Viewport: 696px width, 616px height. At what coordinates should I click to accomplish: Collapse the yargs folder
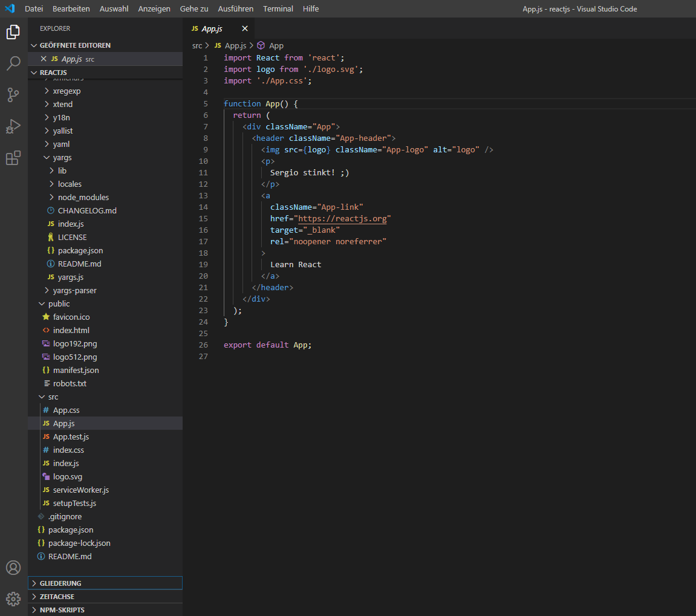pos(47,158)
